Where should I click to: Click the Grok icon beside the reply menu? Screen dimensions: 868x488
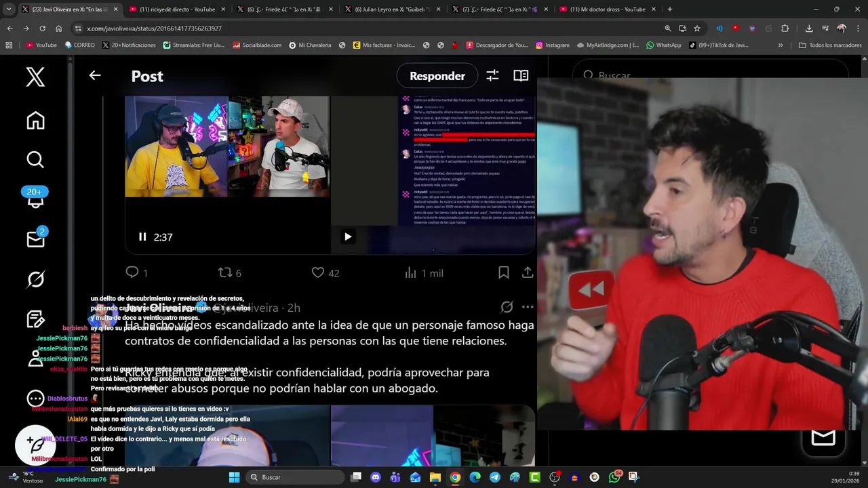tap(507, 307)
